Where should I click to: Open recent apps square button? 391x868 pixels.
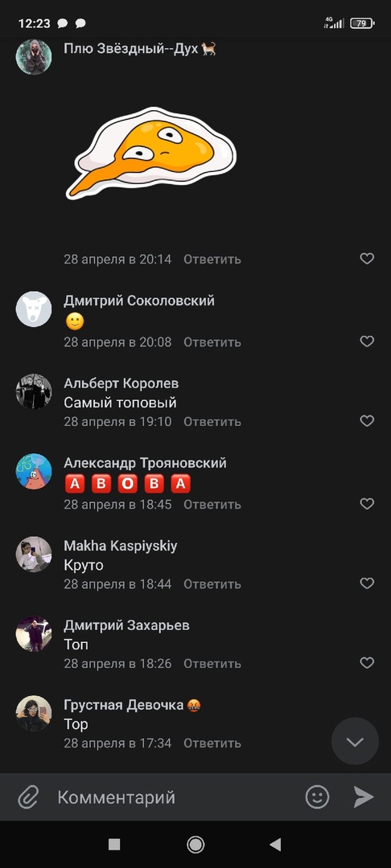[x=114, y=844]
